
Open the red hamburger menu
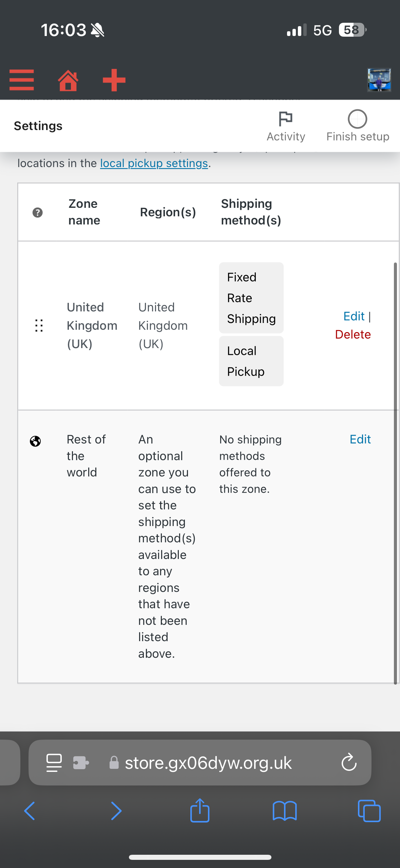point(22,80)
